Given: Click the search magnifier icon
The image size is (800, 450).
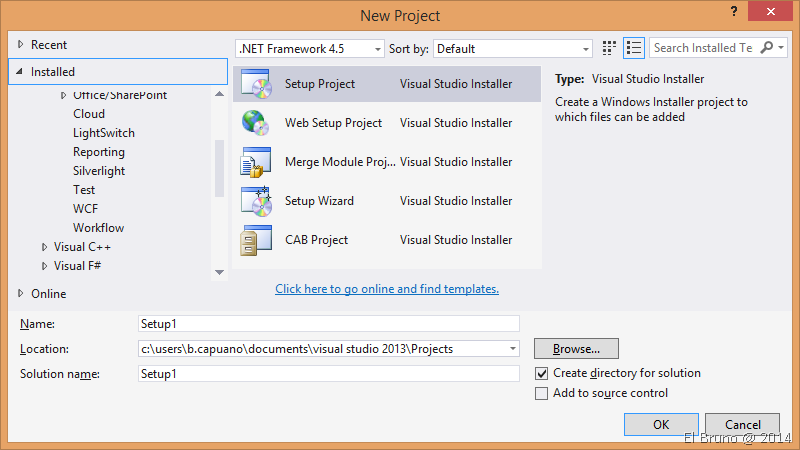Looking at the screenshot, I should [x=767, y=48].
